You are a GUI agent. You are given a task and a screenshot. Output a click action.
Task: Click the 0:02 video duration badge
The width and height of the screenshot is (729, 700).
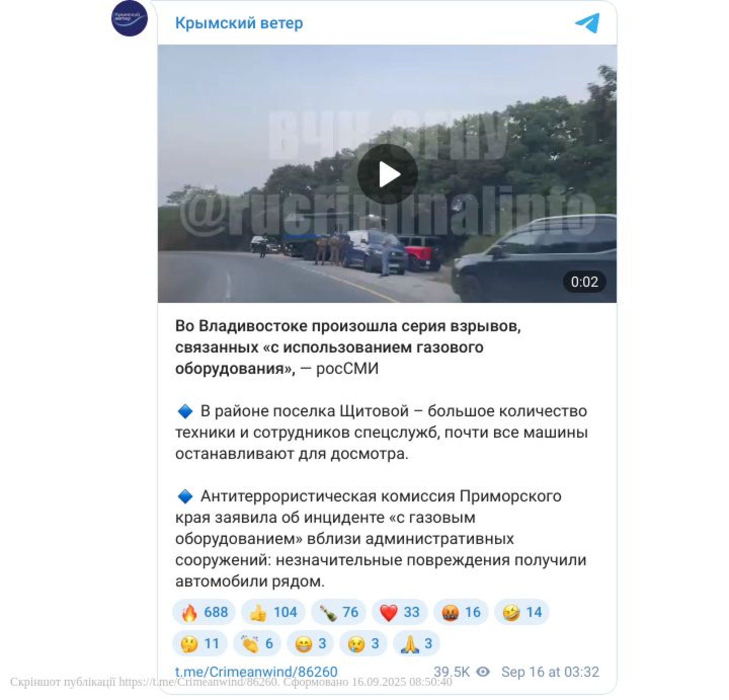pyautogui.click(x=584, y=282)
